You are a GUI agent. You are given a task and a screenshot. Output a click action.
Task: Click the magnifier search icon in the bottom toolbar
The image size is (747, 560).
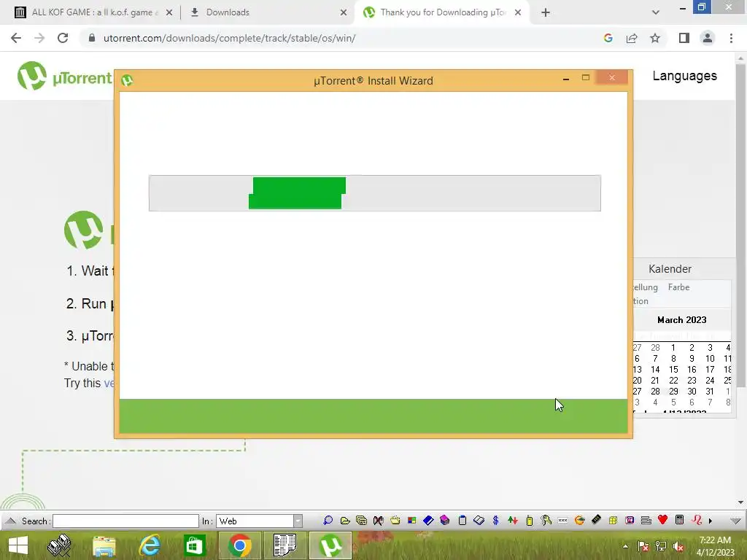click(x=328, y=521)
